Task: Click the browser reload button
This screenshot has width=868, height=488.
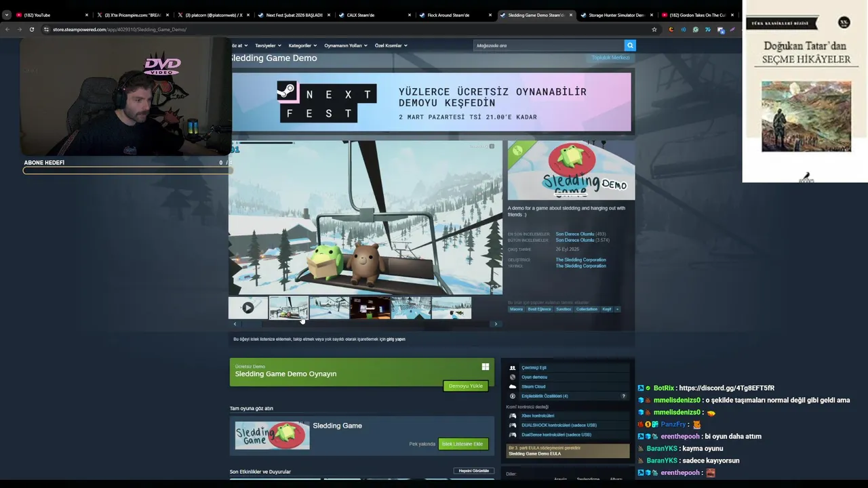Action: [x=31, y=29]
